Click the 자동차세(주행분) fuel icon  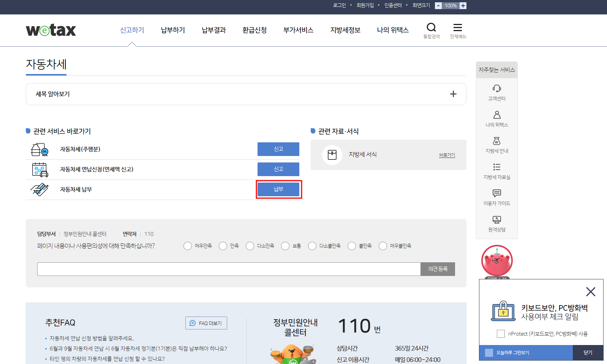click(40, 150)
